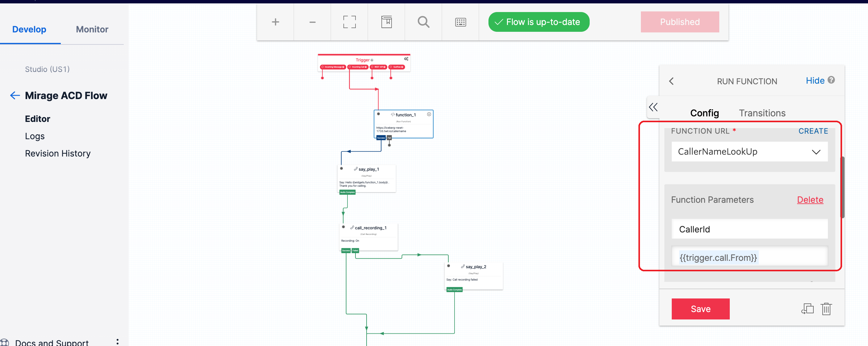Image resolution: width=868 pixels, height=346 pixels.
Task: Click the call_recording_1 widget icon
Action: click(x=352, y=227)
